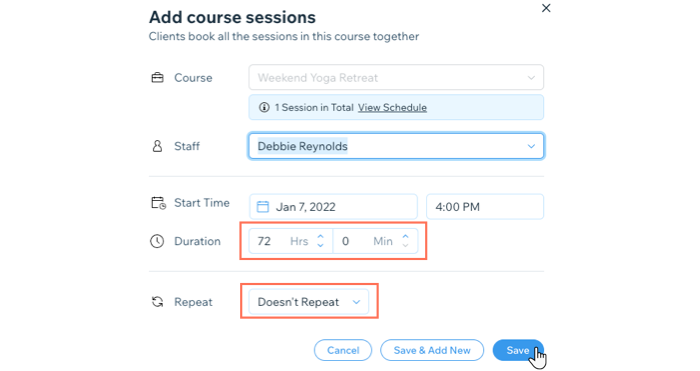Expand the Course dropdown
The width and height of the screenshot is (700, 371).
coord(396,77)
